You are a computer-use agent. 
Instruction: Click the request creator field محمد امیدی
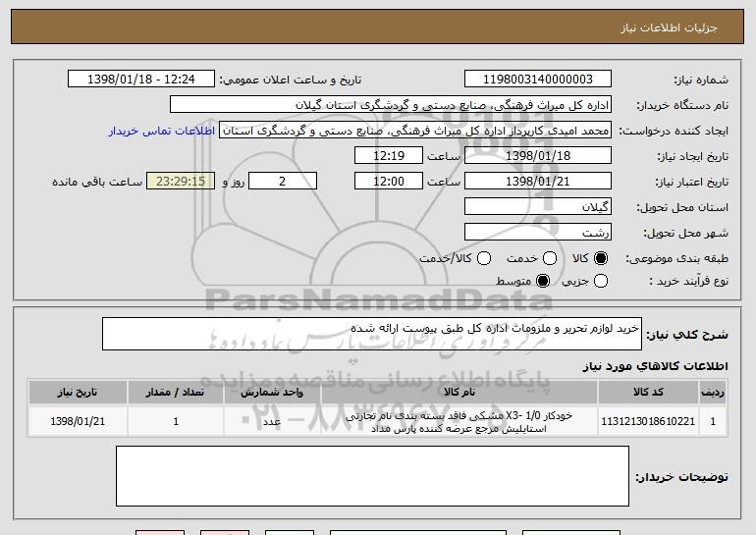click(x=415, y=131)
